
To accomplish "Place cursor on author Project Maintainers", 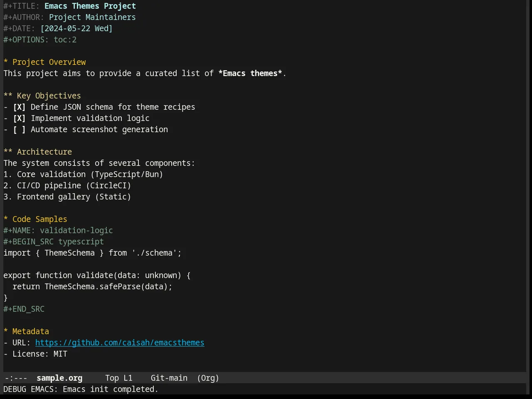I will coord(92,17).
